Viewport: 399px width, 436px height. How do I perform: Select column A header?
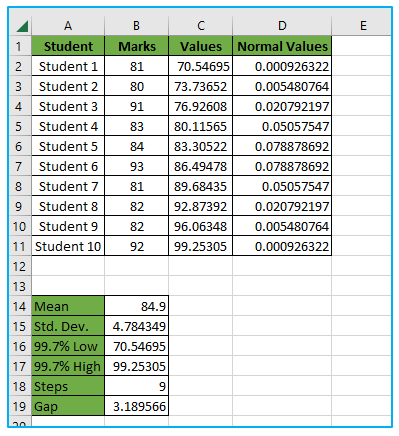click(68, 26)
